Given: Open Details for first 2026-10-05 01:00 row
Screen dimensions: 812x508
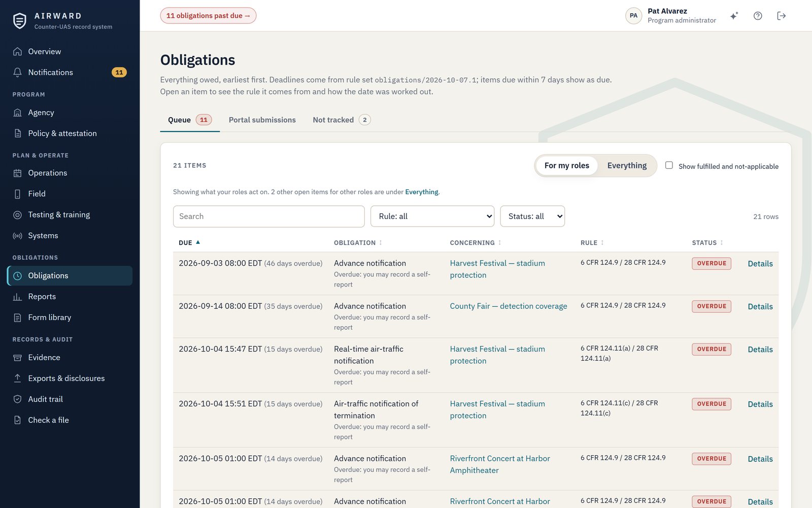Looking at the screenshot, I should pyautogui.click(x=760, y=459).
